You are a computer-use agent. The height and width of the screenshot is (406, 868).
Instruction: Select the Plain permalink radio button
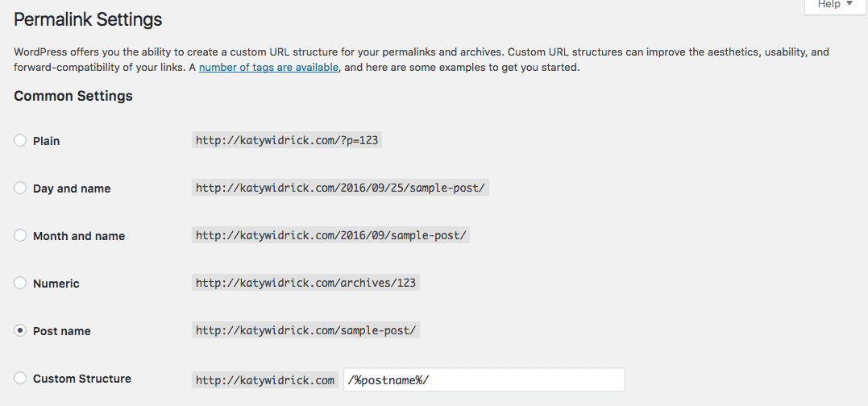(x=20, y=140)
